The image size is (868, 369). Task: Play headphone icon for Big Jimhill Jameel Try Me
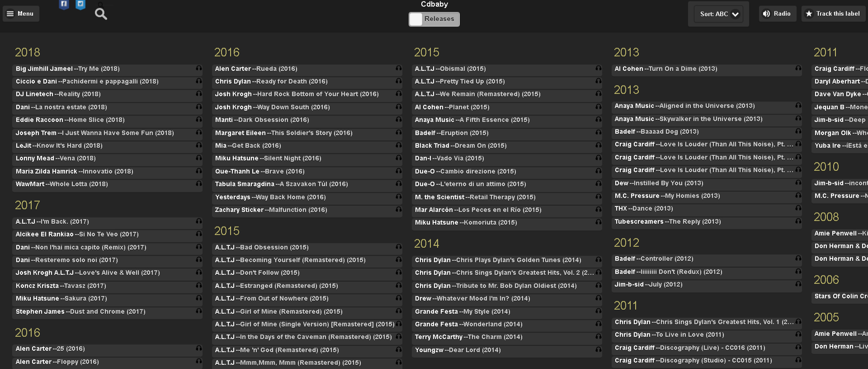coord(199,68)
